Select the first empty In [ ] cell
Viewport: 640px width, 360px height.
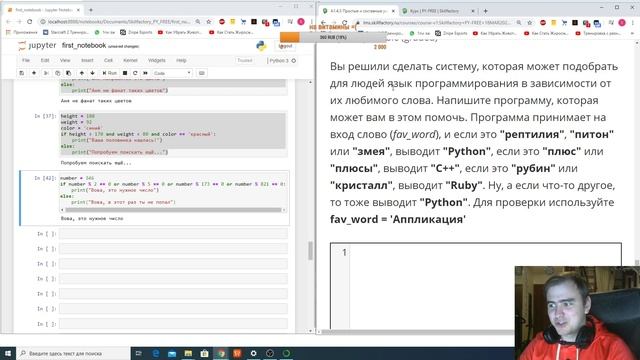(173, 234)
